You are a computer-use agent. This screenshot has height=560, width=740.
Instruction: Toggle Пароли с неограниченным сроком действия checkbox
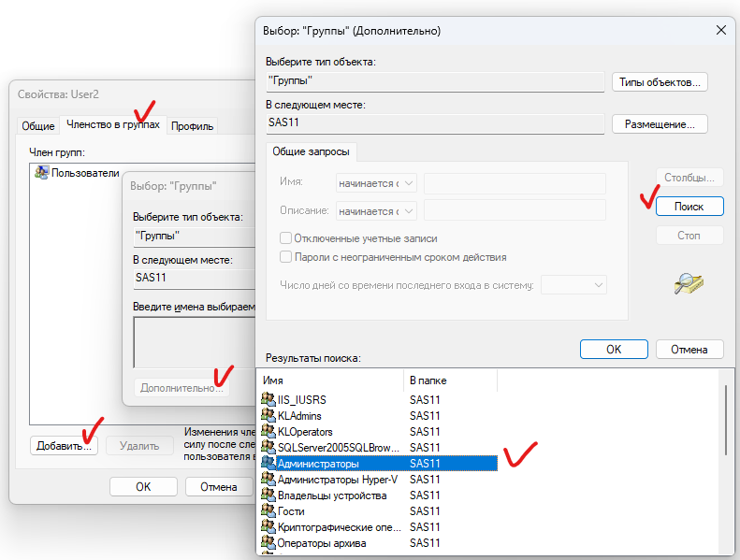(286, 257)
